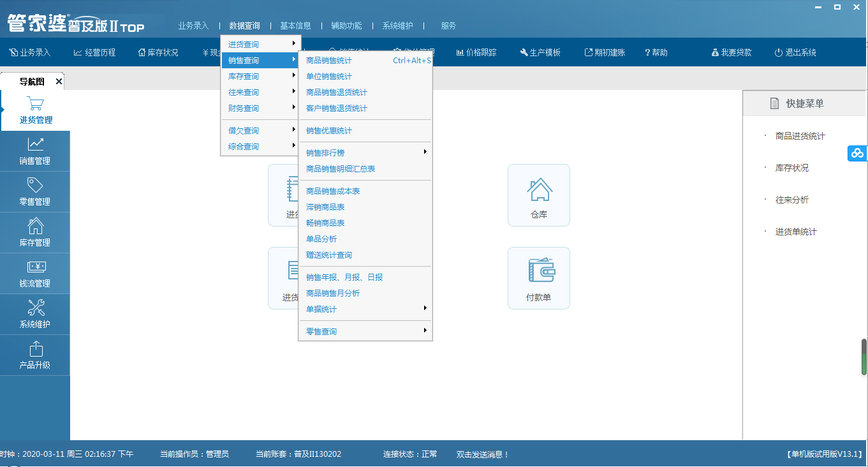
Task: Click 往来分析 in the quick menu
Action: (x=791, y=200)
